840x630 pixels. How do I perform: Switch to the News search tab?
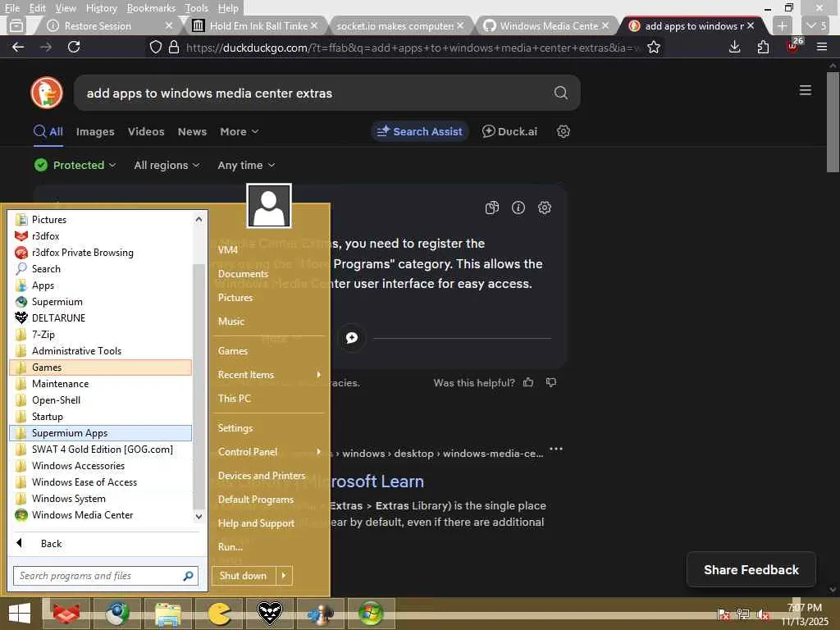point(192,131)
